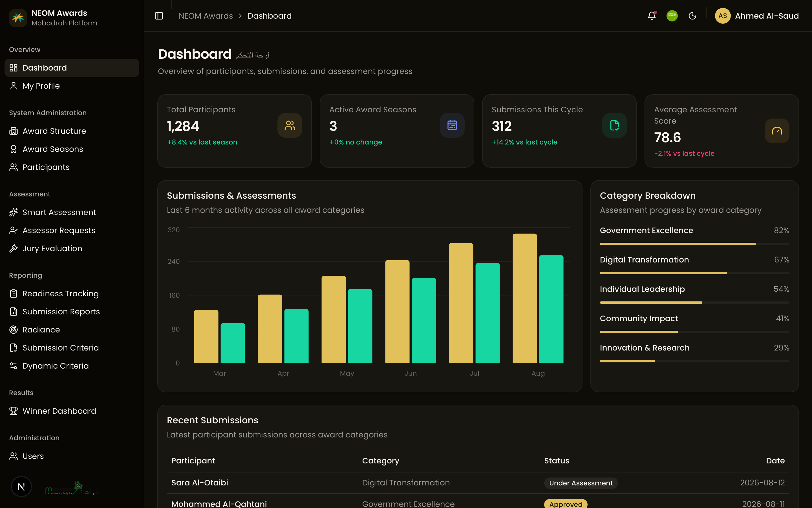This screenshot has height=508, width=812.
Task: Open Smart Assessment
Action: coord(72,212)
